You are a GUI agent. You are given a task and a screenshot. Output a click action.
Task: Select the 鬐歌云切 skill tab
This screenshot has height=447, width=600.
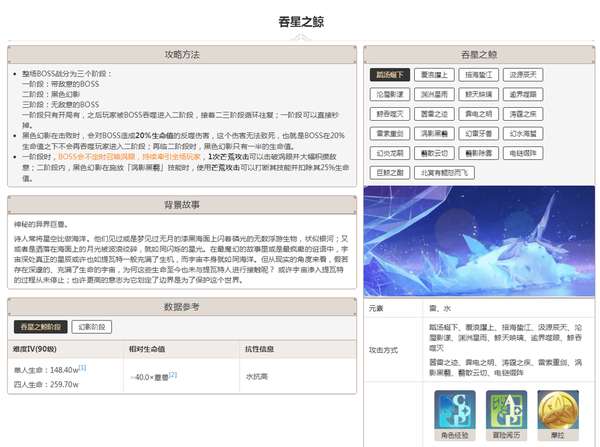click(x=434, y=153)
